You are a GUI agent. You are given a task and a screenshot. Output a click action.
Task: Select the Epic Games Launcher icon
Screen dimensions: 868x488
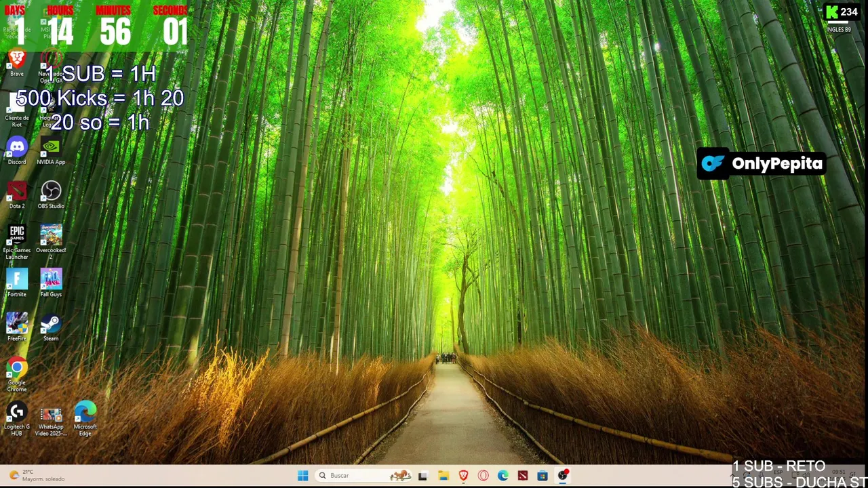tap(17, 243)
